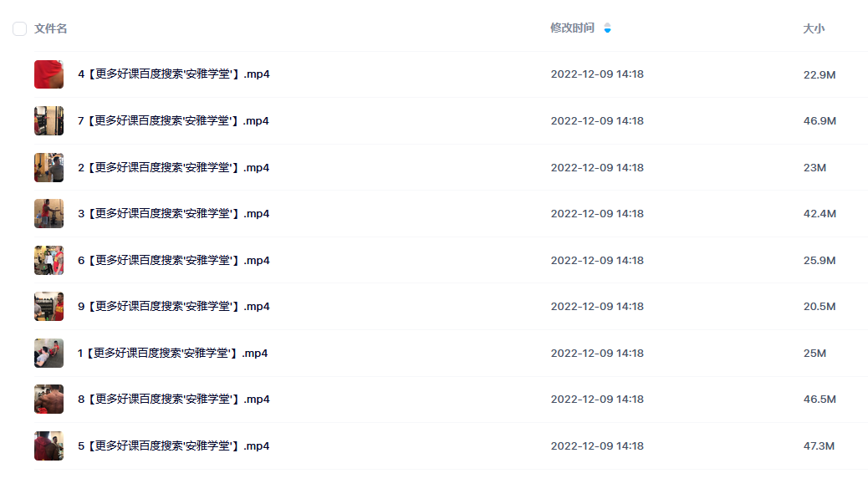Screen dimensions: 868x504
Task: Click the thumbnail beside video 1
Action: 49,354
